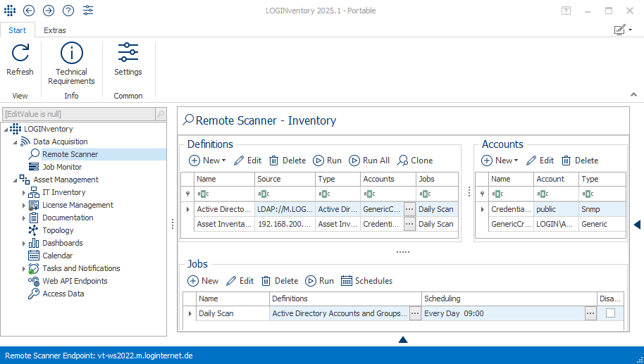Image resolution: width=644 pixels, height=364 pixels.
Task: Open Calendar in the tree
Action: coord(58,256)
